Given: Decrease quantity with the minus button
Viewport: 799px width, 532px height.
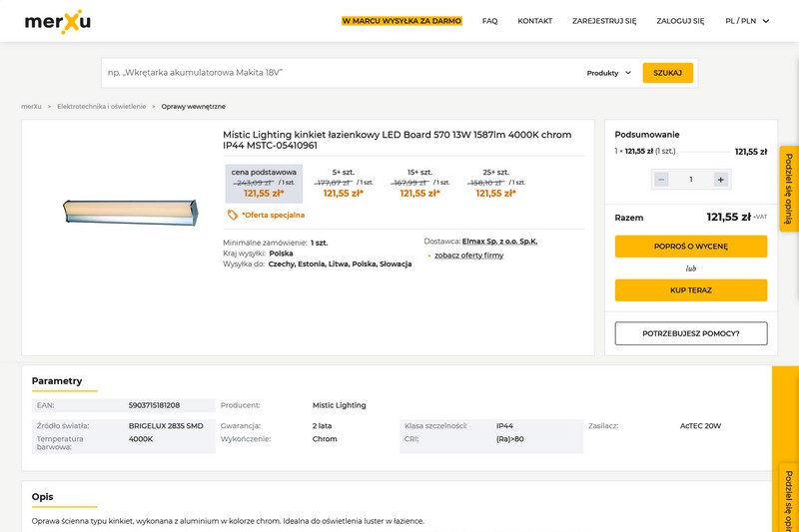Looking at the screenshot, I should point(661,180).
